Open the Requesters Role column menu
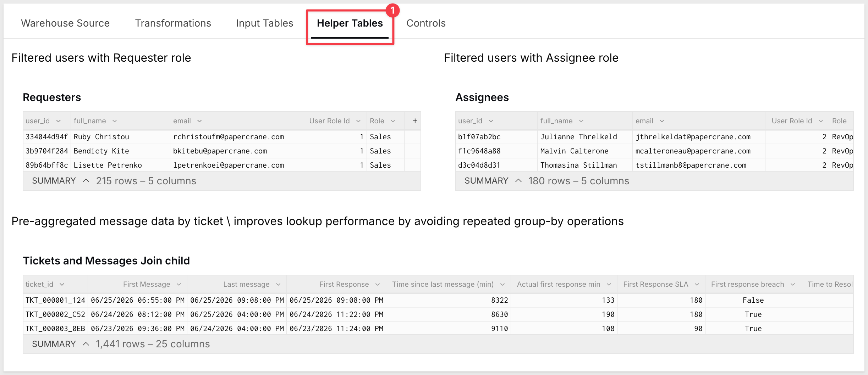868x375 pixels. 393,121
